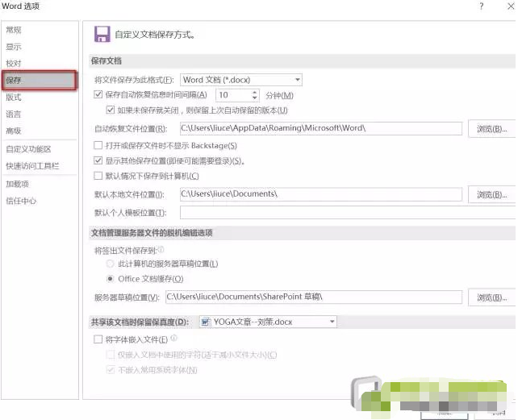Viewport: 518px width, 420px height.
Task: Switch to the 语言 category
Action: pos(14,114)
